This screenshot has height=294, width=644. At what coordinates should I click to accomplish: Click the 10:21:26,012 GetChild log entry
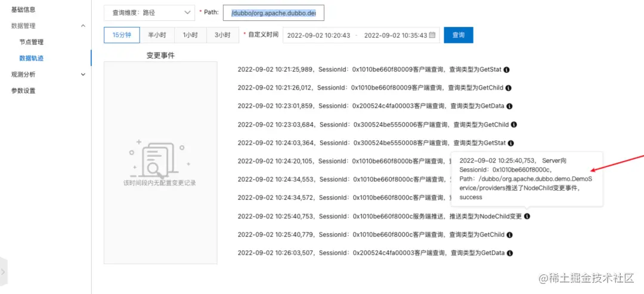371,88
